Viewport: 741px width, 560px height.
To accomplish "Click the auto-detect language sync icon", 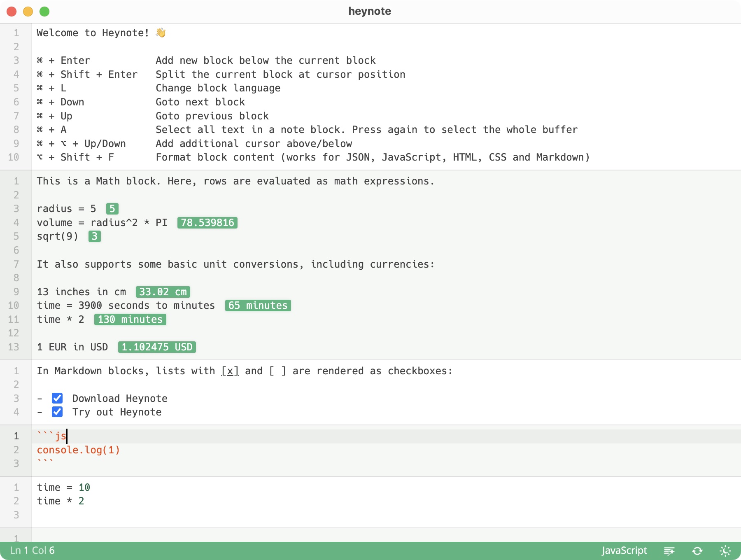I will pos(697,551).
